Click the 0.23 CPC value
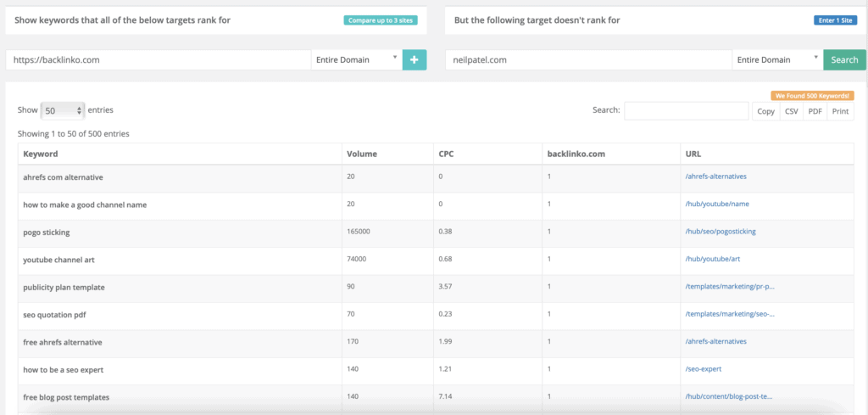 click(445, 314)
